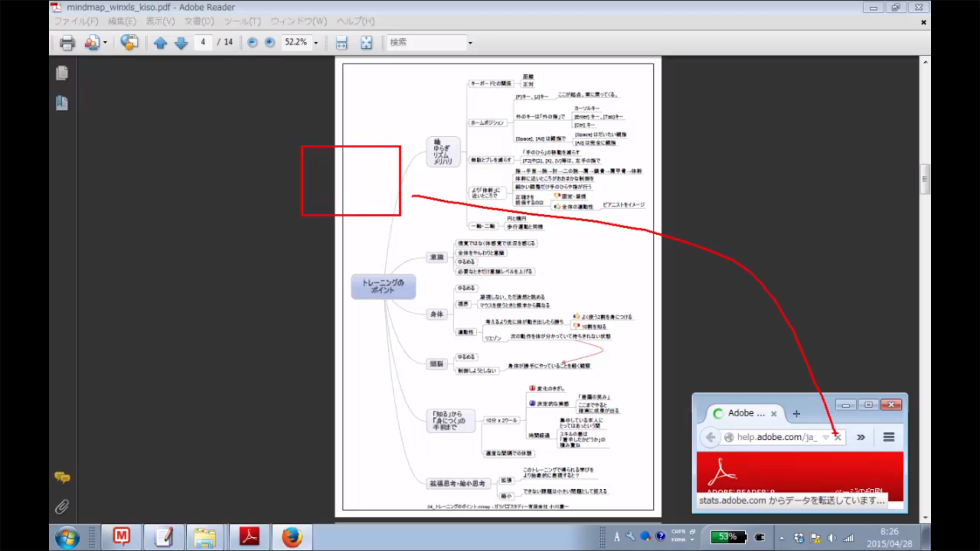This screenshot has height=551, width=980.
Task: Click the fit full page icon
Action: [366, 43]
